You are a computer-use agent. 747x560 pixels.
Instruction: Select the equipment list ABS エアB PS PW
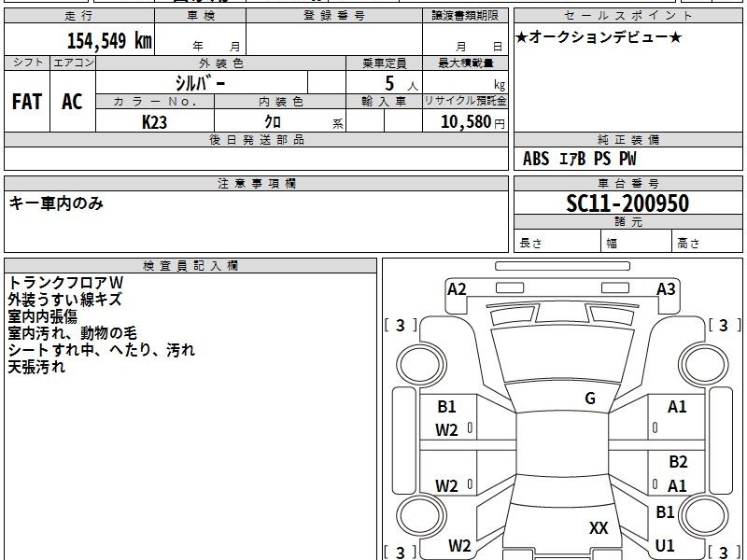tap(579, 159)
